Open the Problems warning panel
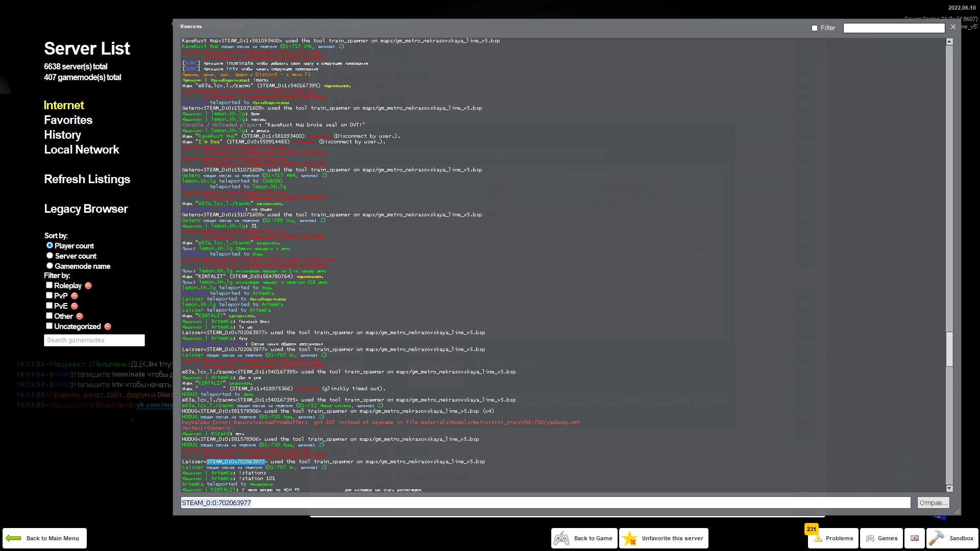980x551 pixels. pyautogui.click(x=833, y=538)
